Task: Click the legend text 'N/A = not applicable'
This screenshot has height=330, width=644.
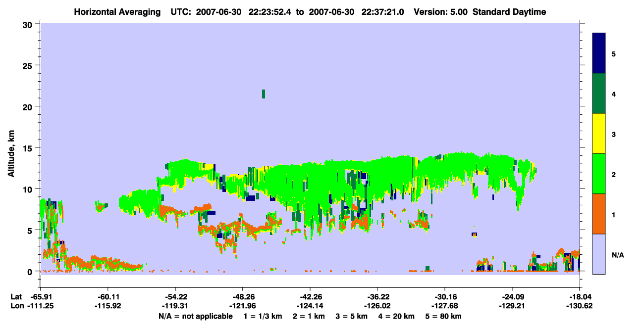Action: (195, 316)
